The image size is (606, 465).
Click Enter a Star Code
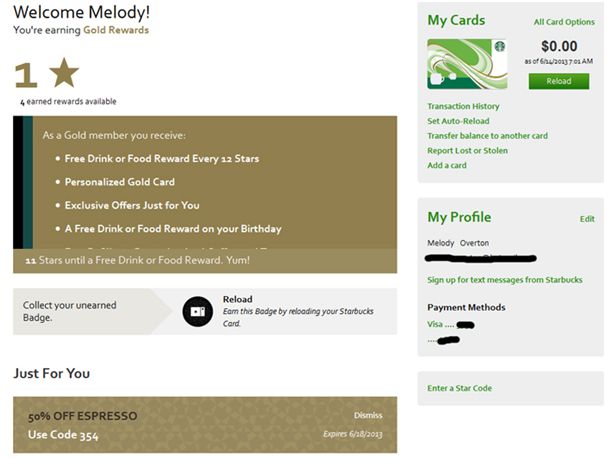(460, 388)
